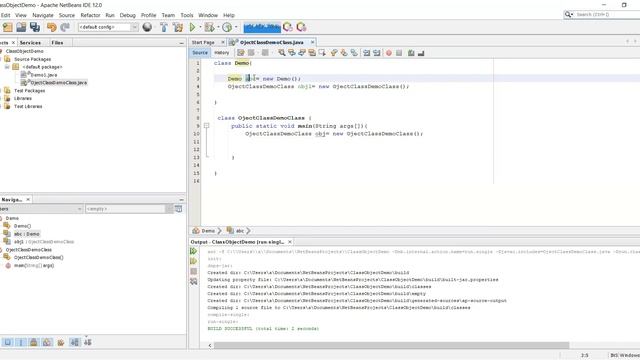
Task: Open Debug Project dropdown arrow
Action: 218,27
